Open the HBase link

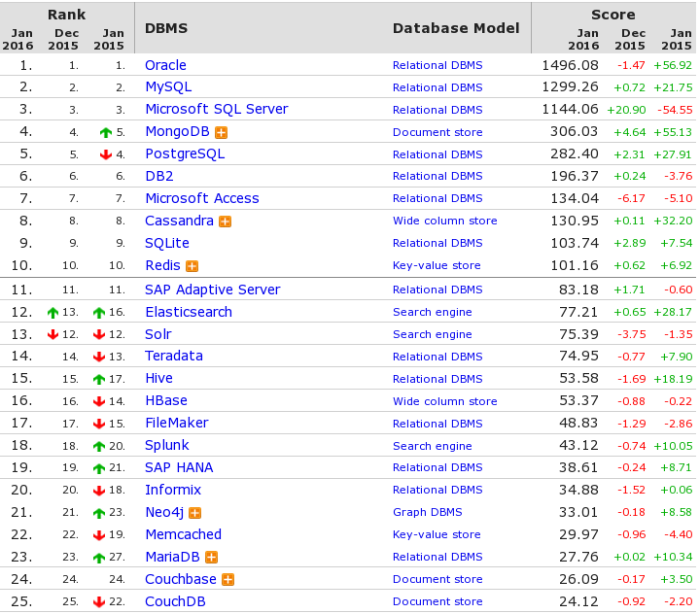[166, 400]
